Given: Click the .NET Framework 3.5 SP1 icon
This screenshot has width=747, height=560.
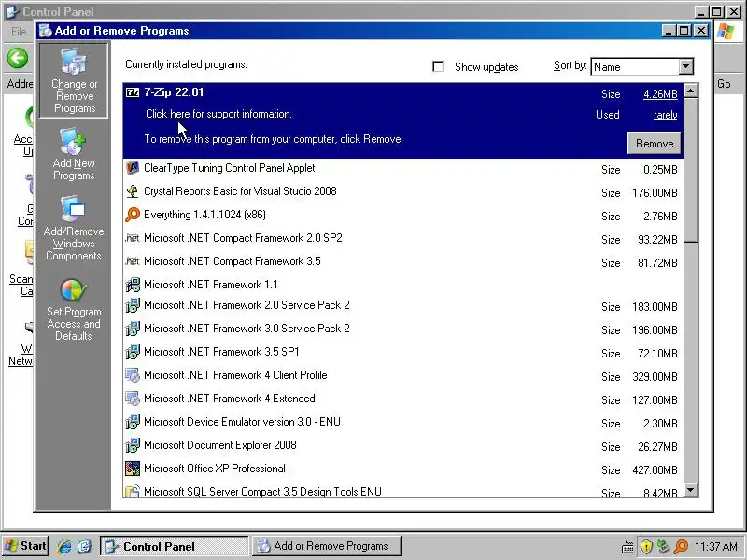Looking at the screenshot, I should pos(133,352).
